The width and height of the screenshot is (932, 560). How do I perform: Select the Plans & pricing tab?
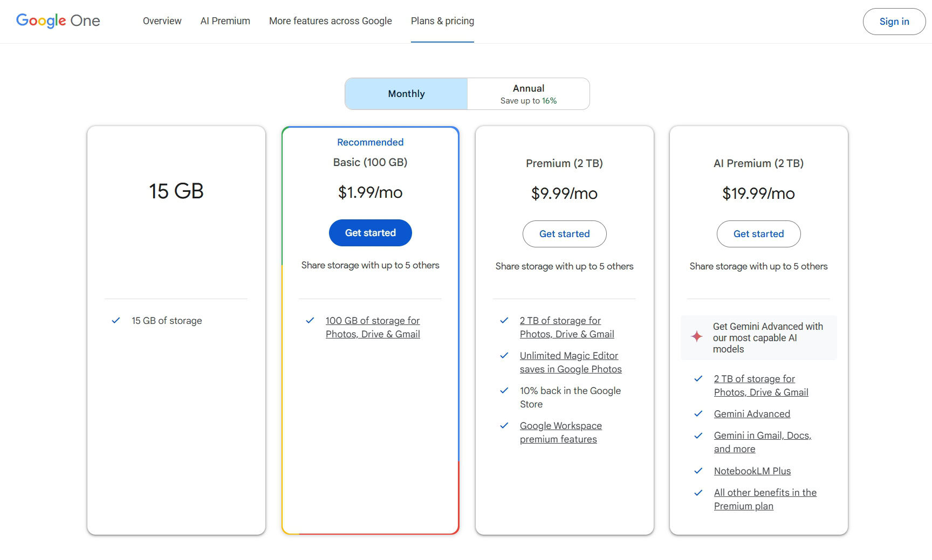(442, 21)
